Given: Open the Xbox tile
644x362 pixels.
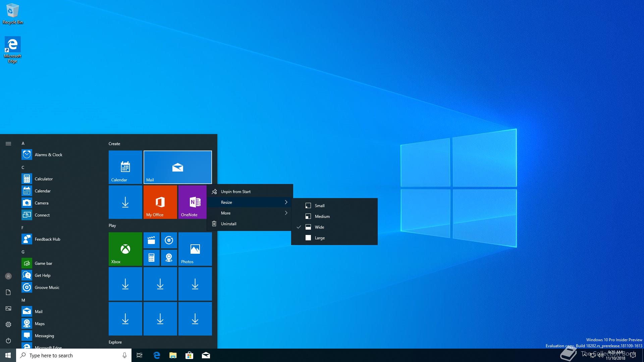Looking at the screenshot, I should pos(125,249).
